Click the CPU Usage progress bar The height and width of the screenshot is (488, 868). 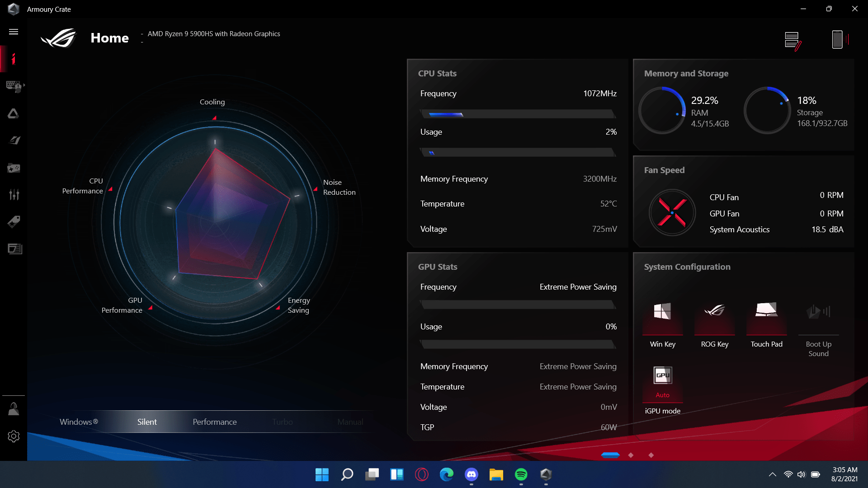coord(518,152)
